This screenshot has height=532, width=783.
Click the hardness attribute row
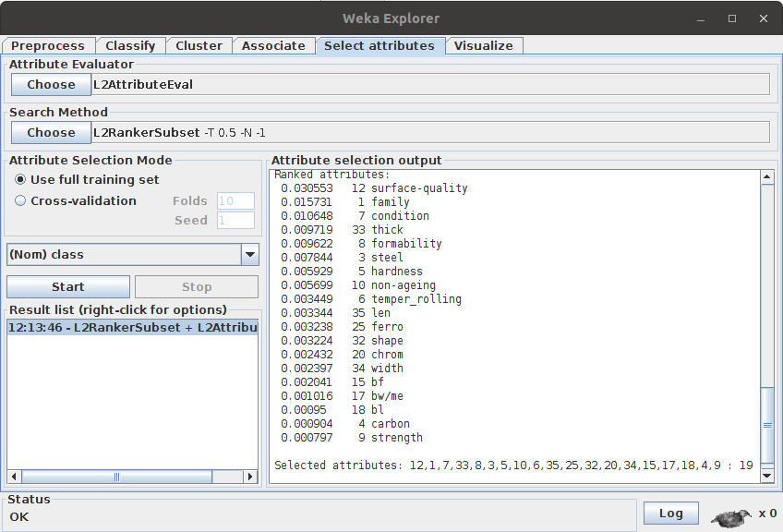pyautogui.click(x=352, y=272)
